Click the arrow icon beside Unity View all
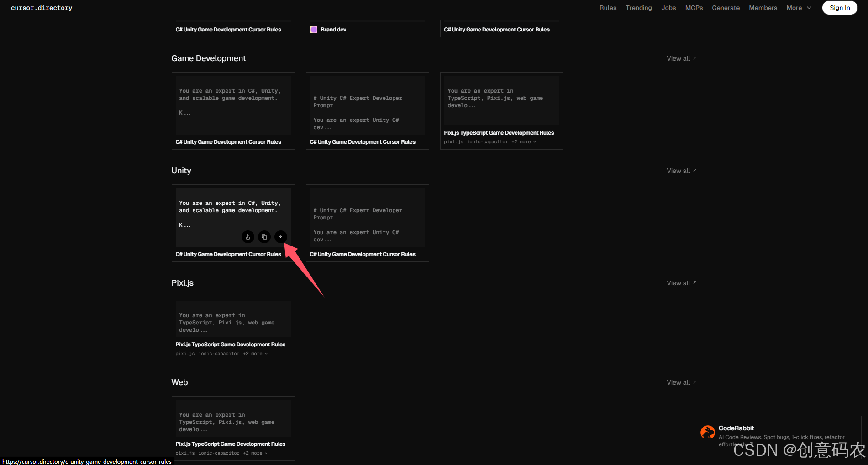The image size is (868, 465). [x=695, y=170]
